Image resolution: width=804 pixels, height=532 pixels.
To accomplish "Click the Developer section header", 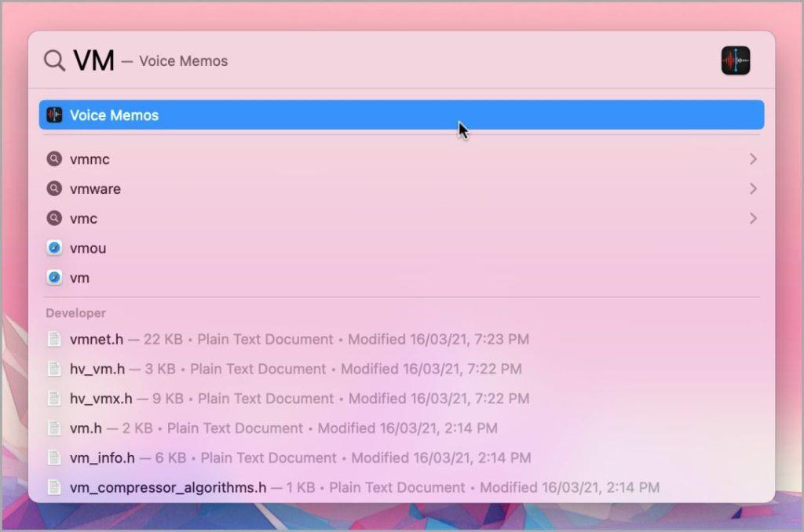I will pos(76,313).
